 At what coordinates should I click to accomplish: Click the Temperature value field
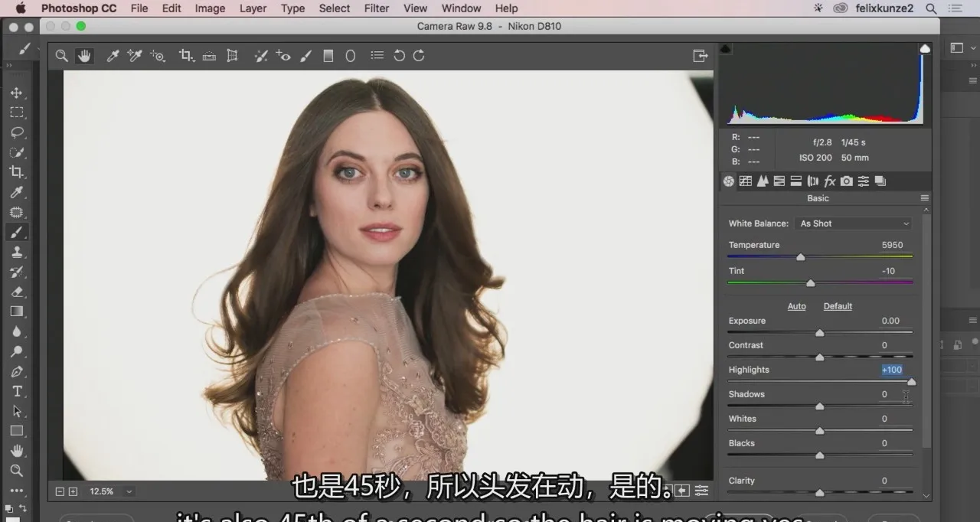(893, 245)
